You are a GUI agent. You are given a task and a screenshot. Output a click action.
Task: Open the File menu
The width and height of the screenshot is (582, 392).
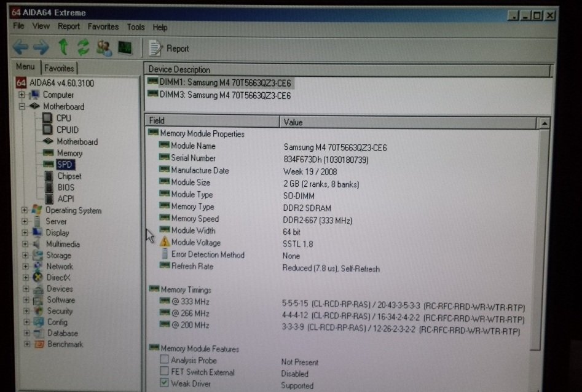18,26
